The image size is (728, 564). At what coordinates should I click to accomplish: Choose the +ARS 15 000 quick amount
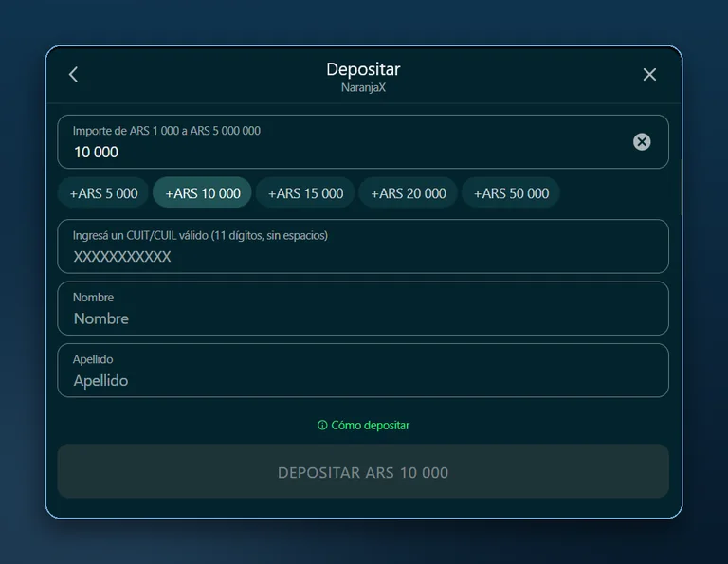click(x=305, y=193)
